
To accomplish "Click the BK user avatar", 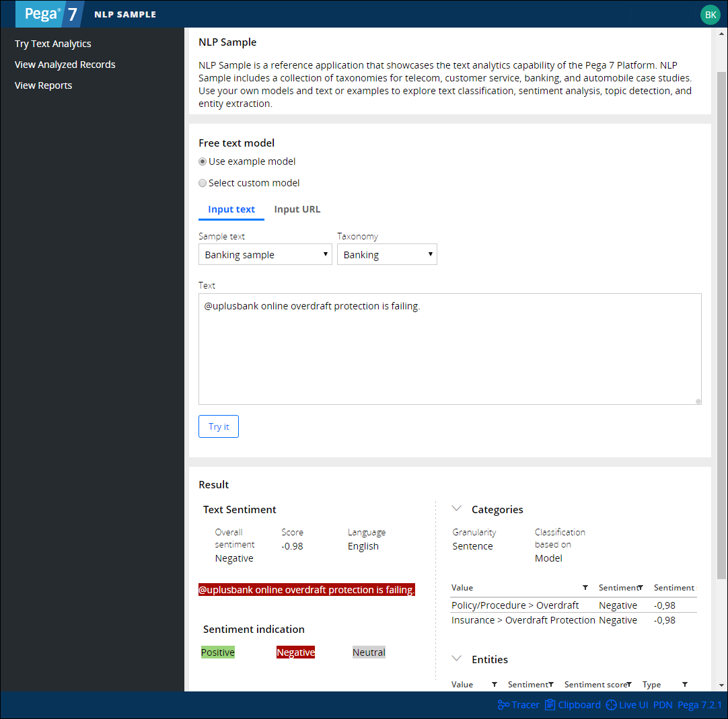I will (x=710, y=14).
